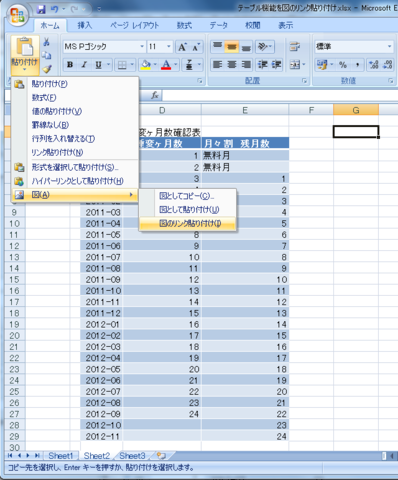Choose リンク貼り付け(N) menu item
Viewport: 398px width, 480px height.
click(x=75, y=153)
